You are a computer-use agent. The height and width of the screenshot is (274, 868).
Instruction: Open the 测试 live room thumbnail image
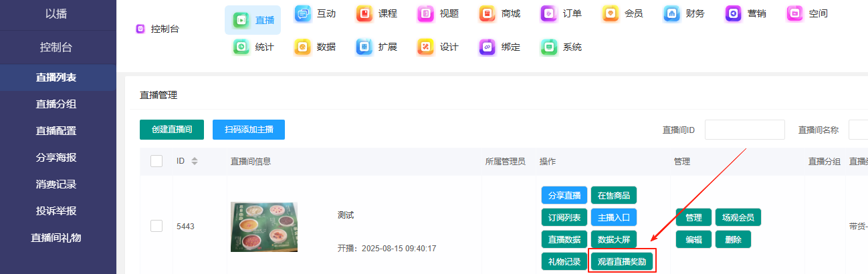264,227
